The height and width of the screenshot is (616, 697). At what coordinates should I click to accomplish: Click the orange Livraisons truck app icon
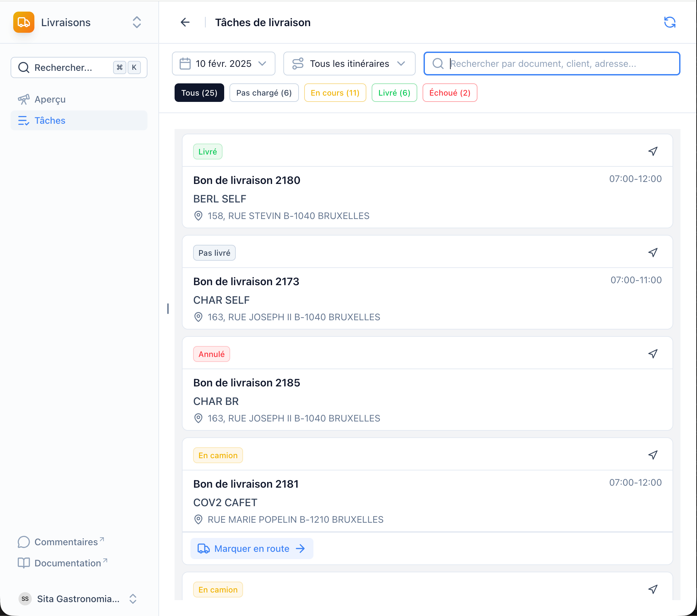[x=24, y=22]
